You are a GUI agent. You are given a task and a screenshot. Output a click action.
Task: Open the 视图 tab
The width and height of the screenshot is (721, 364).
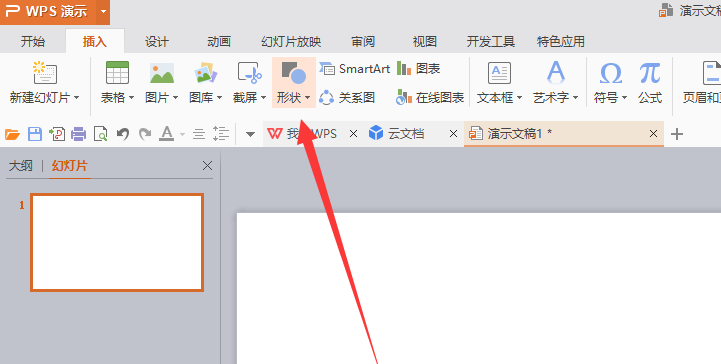[424, 41]
